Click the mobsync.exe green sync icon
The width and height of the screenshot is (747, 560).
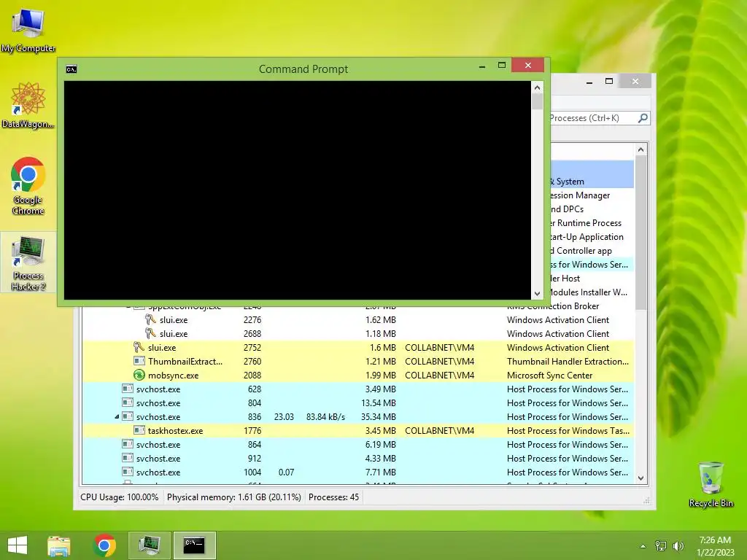(139, 376)
